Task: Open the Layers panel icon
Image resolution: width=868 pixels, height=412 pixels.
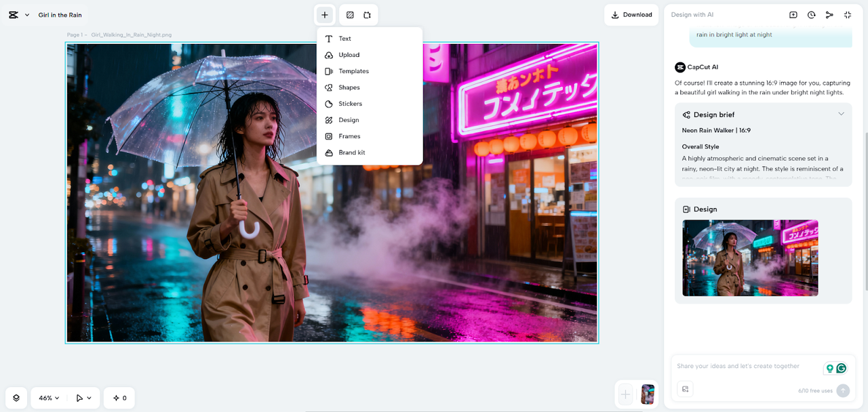Action: coord(16,398)
